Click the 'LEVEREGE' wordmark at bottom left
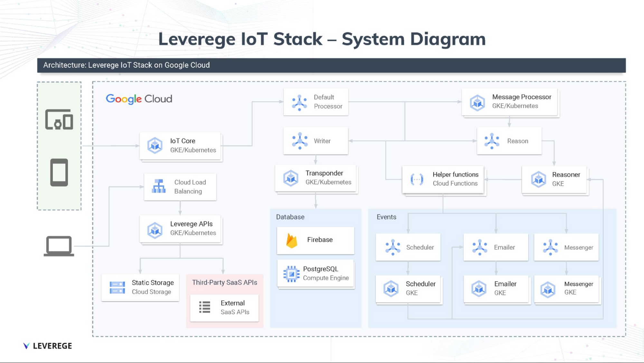The image size is (644, 363). point(52,346)
